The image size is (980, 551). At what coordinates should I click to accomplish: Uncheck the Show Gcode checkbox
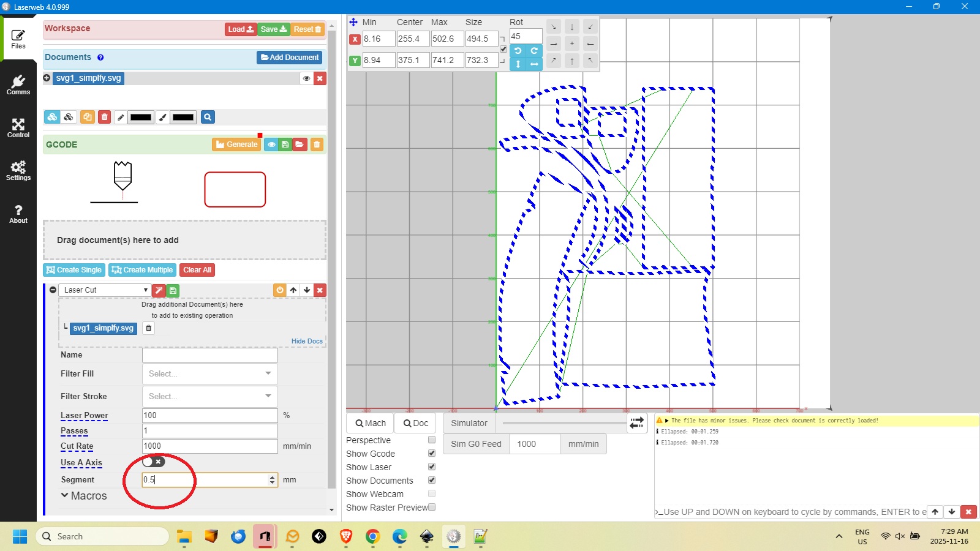coord(432,454)
